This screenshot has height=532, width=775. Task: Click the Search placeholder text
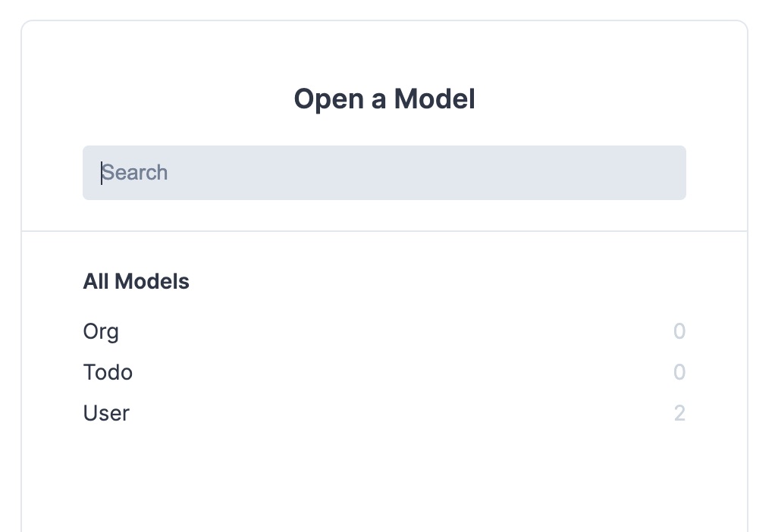135,173
